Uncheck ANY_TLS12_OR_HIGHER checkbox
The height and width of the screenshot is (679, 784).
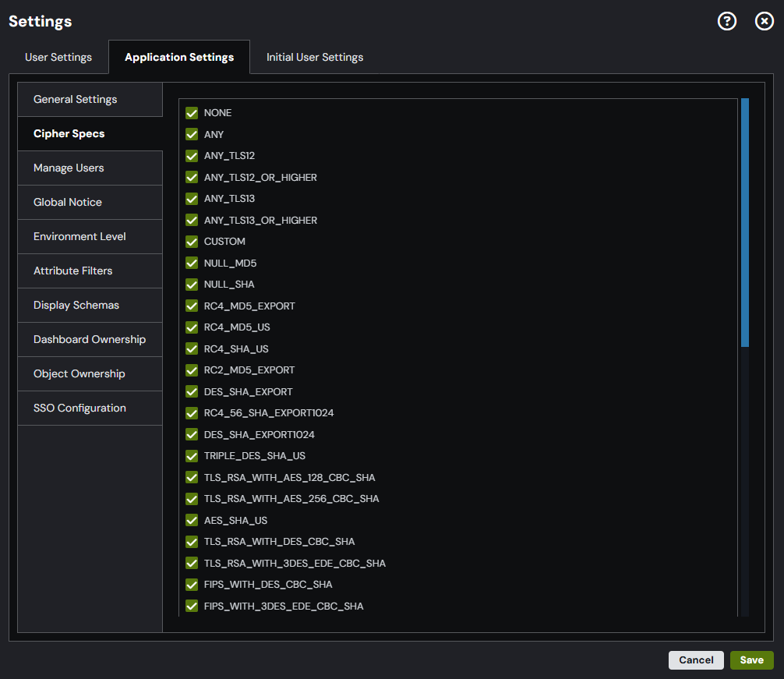coord(192,178)
